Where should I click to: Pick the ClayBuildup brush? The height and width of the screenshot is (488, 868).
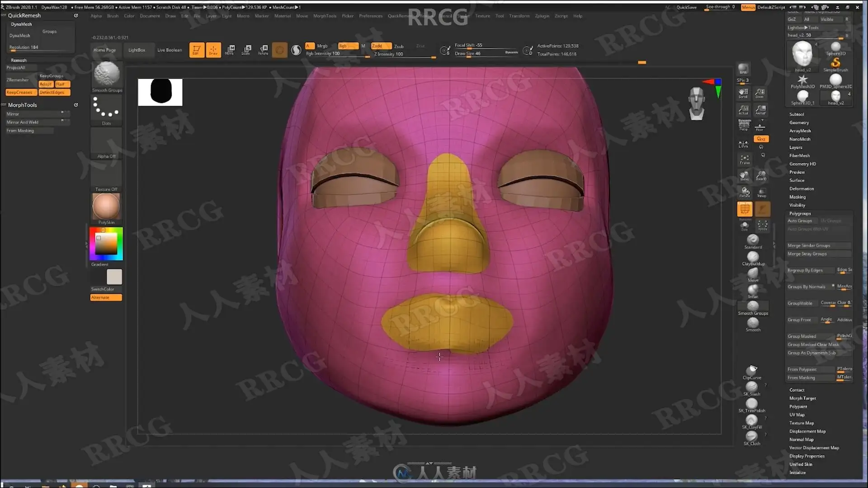click(x=753, y=258)
